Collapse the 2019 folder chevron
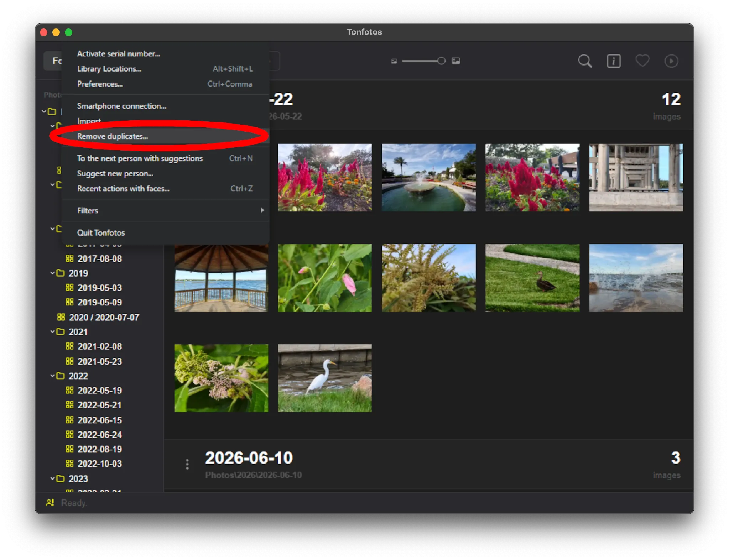 [52, 273]
